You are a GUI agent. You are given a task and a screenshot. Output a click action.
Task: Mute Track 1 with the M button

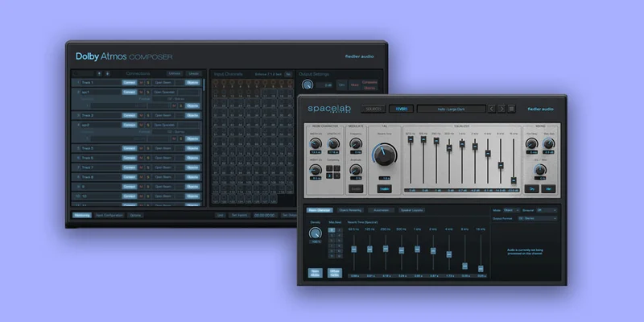[141, 83]
